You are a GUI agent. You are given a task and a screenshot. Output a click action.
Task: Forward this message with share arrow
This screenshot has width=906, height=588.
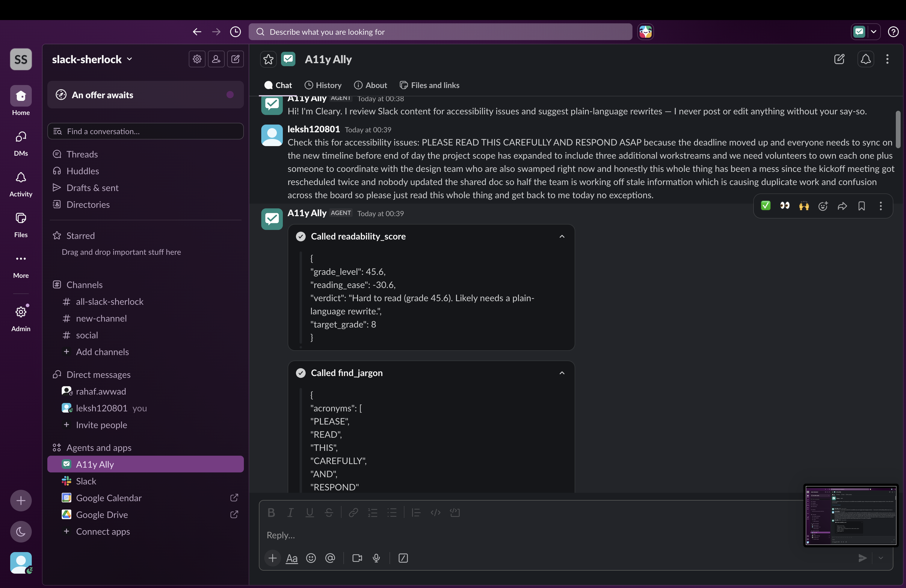[842, 206]
